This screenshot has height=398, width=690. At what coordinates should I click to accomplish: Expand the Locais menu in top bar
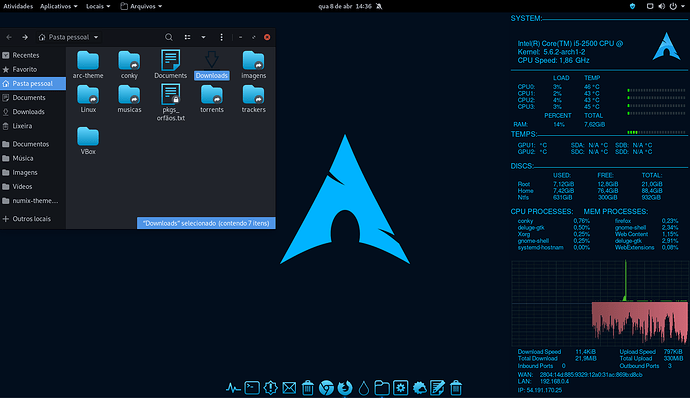pos(98,7)
